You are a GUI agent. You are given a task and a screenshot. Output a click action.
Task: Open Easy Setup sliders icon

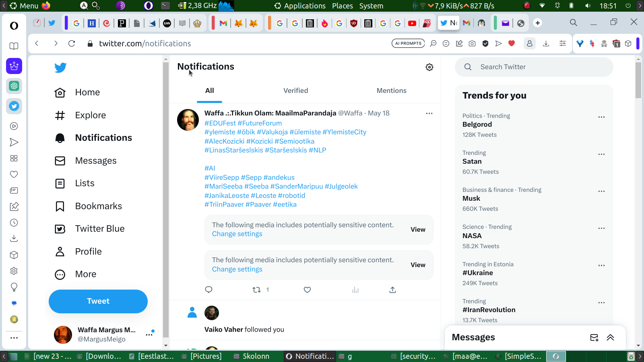tap(563, 43)
